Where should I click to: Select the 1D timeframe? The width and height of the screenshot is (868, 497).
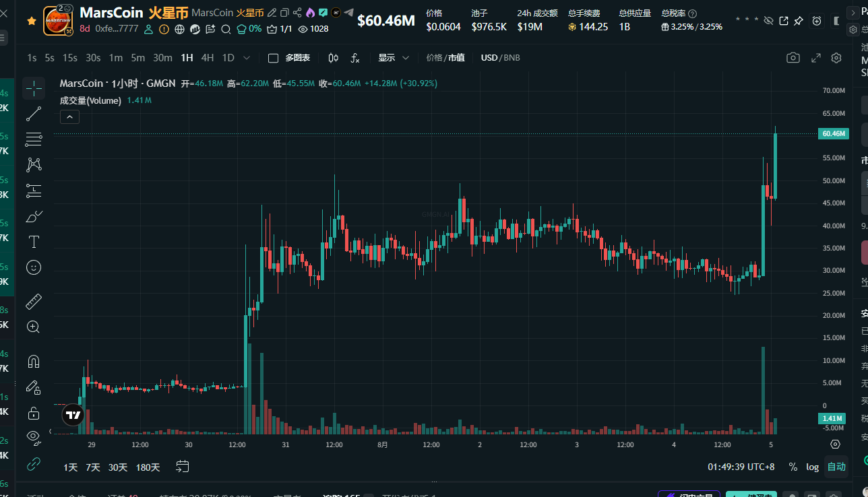228,58
